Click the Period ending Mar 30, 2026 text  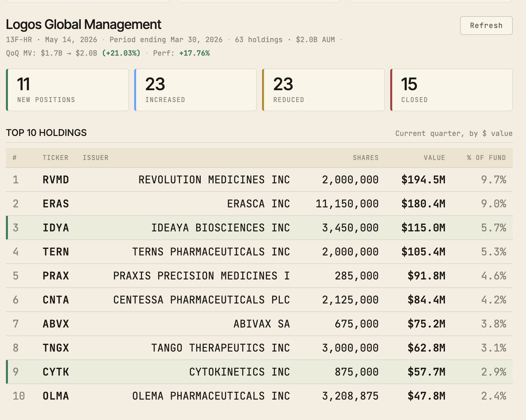point(166,39)
